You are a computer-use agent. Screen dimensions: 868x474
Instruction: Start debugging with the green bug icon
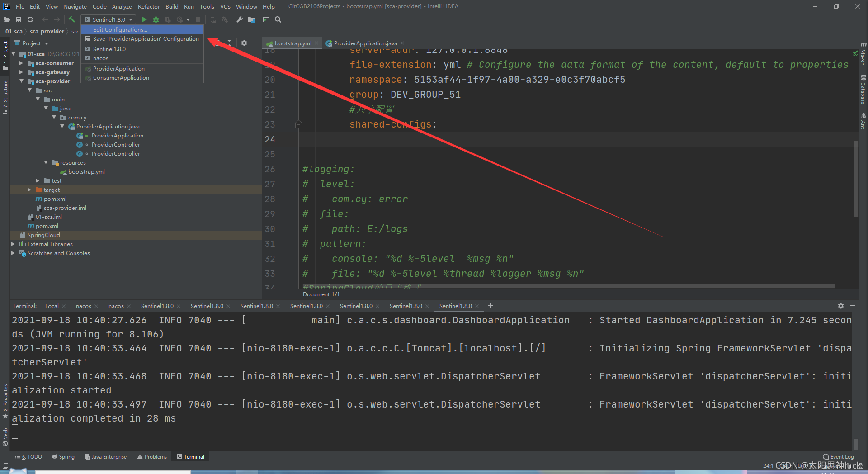pyautogui.click(x=156, y=19)
